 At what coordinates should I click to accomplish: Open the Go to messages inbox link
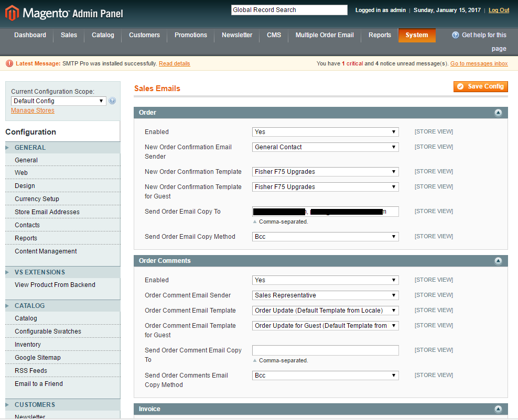tap(479, 64)
